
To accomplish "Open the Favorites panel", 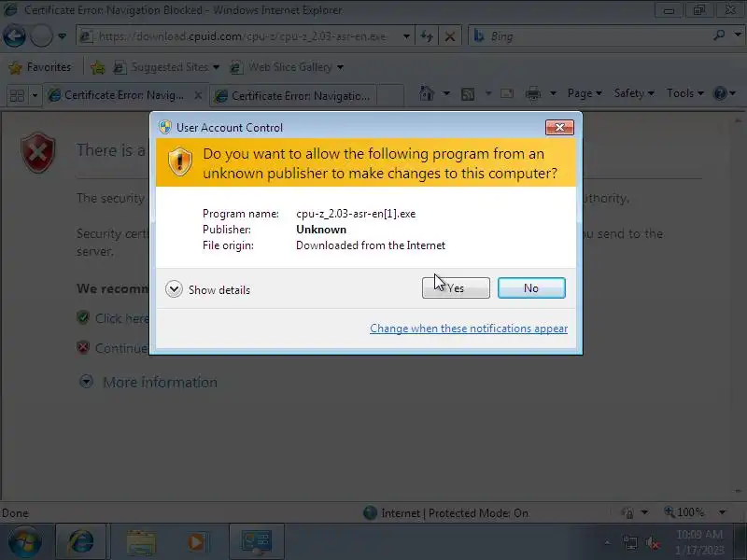I will point(40,67).
